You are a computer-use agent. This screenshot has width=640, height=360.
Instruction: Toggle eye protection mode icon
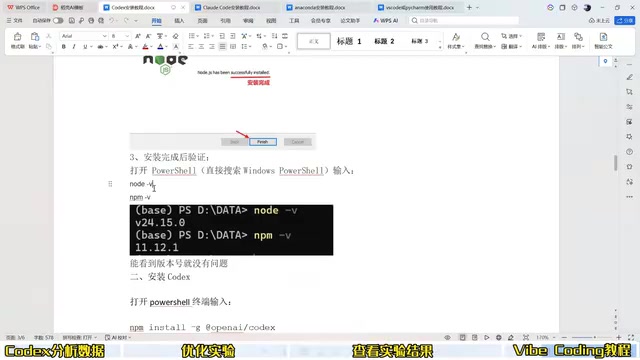(x=448, y=338)
